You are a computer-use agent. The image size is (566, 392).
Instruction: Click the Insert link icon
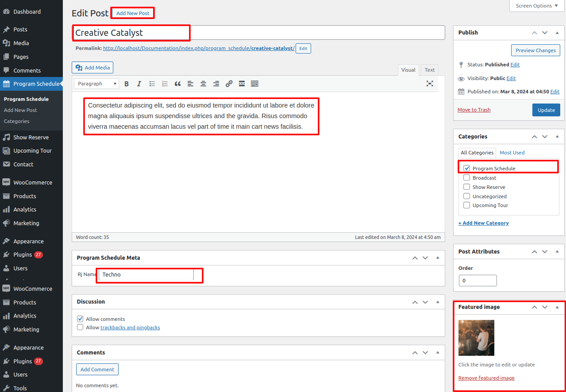229,84
